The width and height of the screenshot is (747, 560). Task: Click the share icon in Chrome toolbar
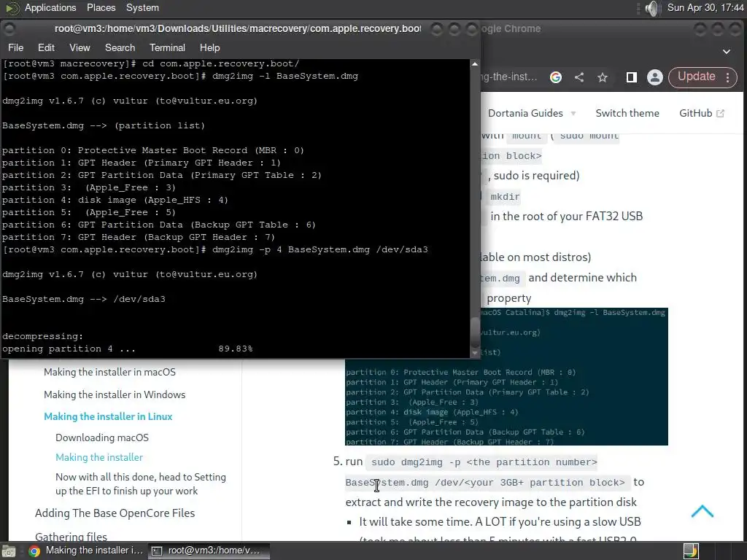578,77
